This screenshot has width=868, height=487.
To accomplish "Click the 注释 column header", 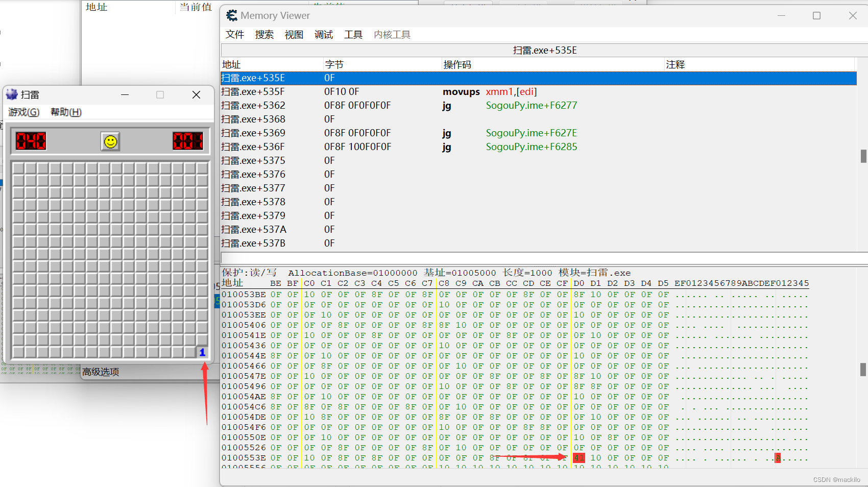I will pos(760,65).
